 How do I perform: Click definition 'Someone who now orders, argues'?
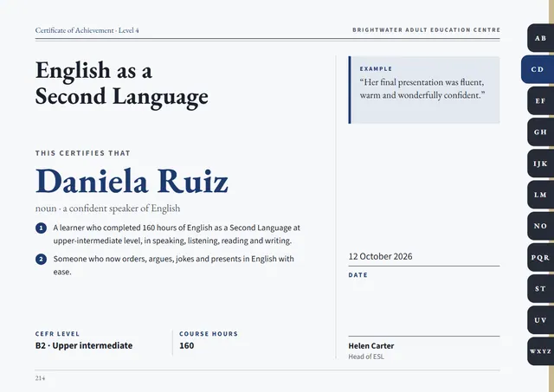pos(173,265)
